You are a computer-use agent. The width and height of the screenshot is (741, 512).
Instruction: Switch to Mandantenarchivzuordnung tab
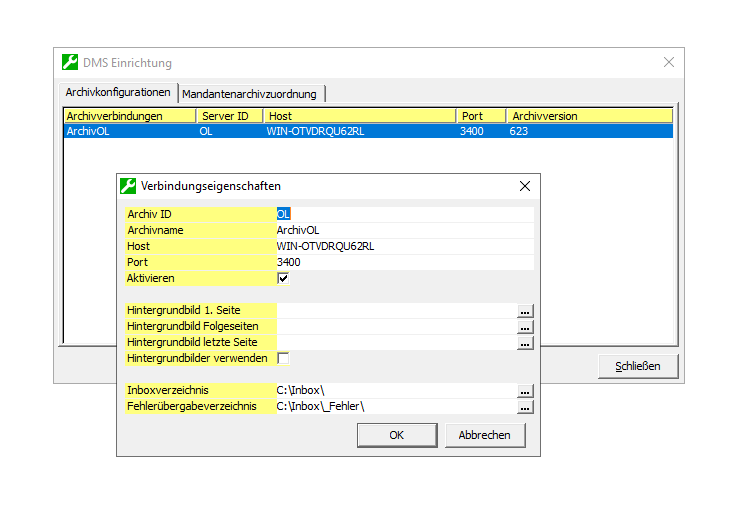click(250, 94)
